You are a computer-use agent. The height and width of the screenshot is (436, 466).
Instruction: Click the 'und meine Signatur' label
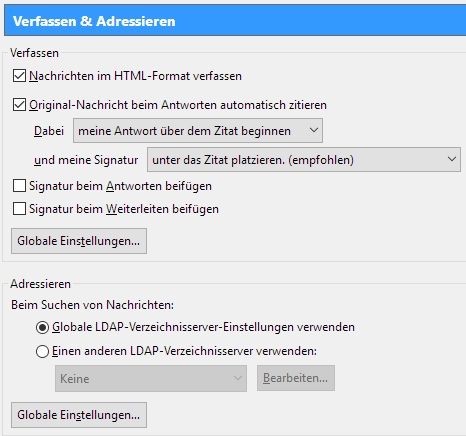coord(86,160)
